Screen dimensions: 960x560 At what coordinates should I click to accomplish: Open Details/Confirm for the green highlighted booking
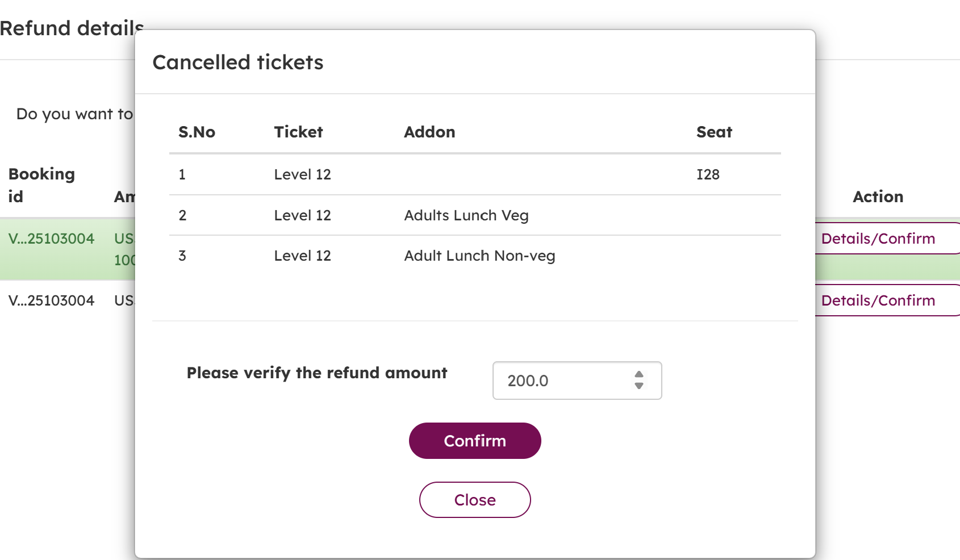pyautogui.click(x=878, y=239)
